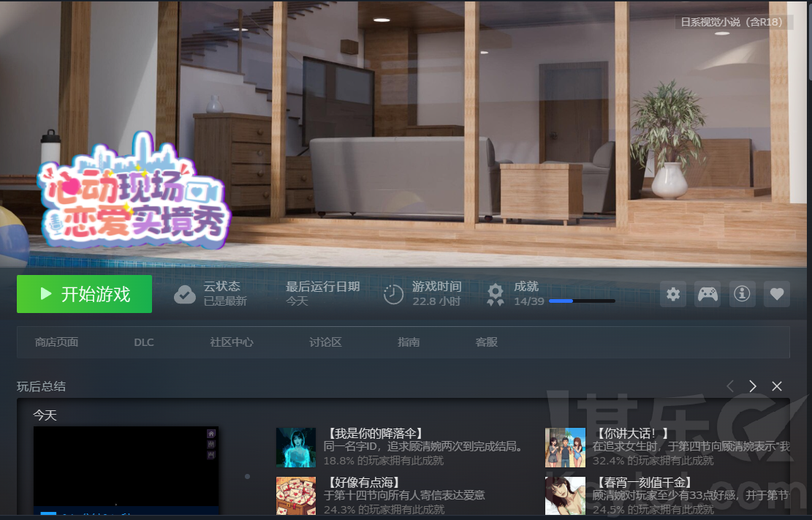812x520 pixels.
Task: Open the 讨论区 link
Action: pos(325,342)
